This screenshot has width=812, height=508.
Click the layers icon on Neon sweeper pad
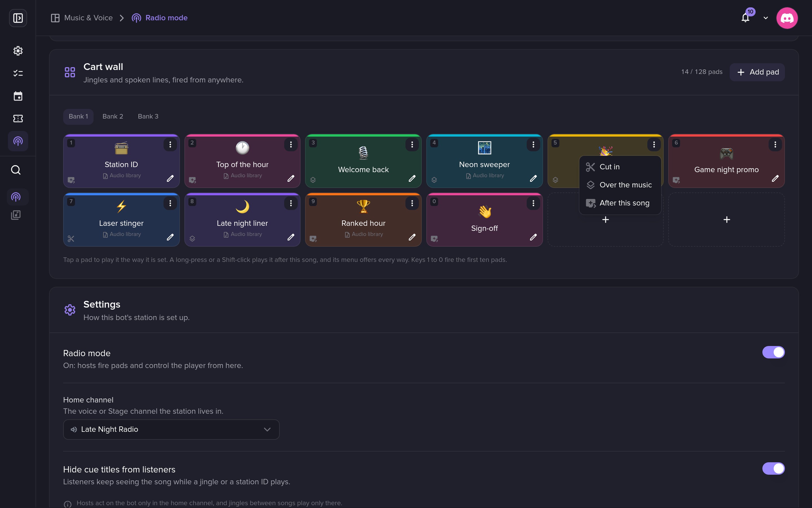[x=434, y=180]
